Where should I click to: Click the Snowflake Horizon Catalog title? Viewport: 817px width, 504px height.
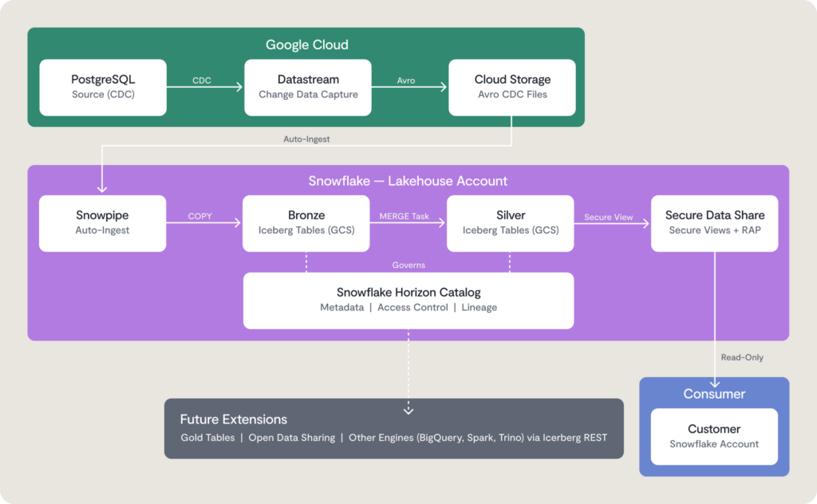pos(408,292)
